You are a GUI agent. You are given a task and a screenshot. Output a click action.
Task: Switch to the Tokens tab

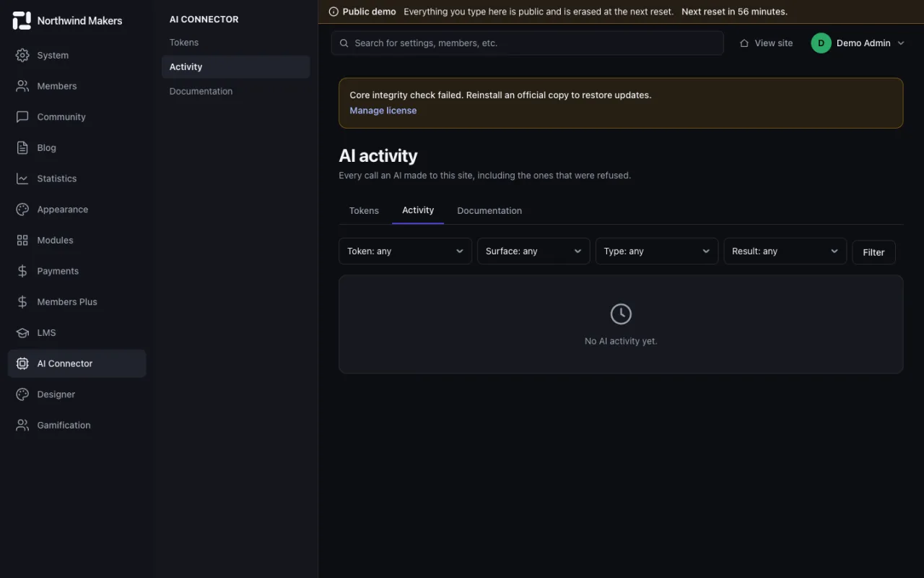click(364, 210)
